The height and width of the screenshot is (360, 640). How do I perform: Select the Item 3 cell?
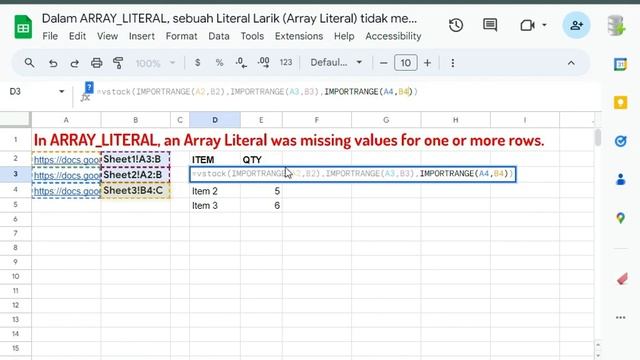click(x=215, y=206)
